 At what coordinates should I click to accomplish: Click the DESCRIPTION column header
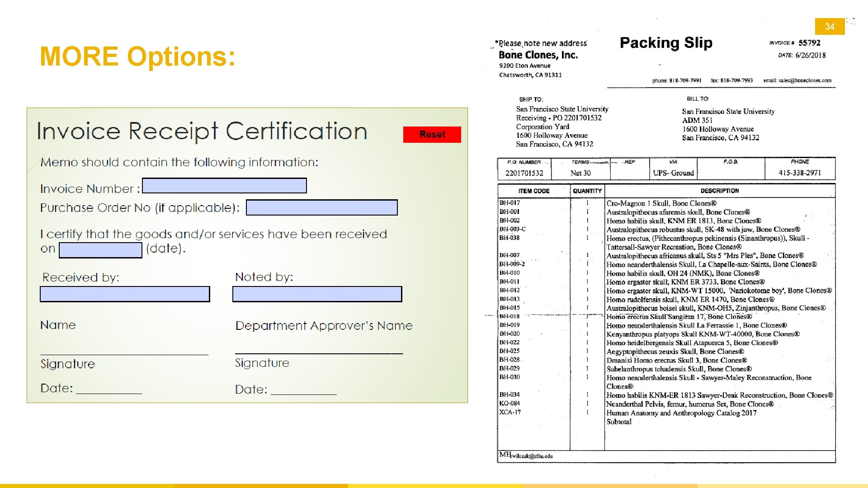pyautogui.click(x=719, y=191)
